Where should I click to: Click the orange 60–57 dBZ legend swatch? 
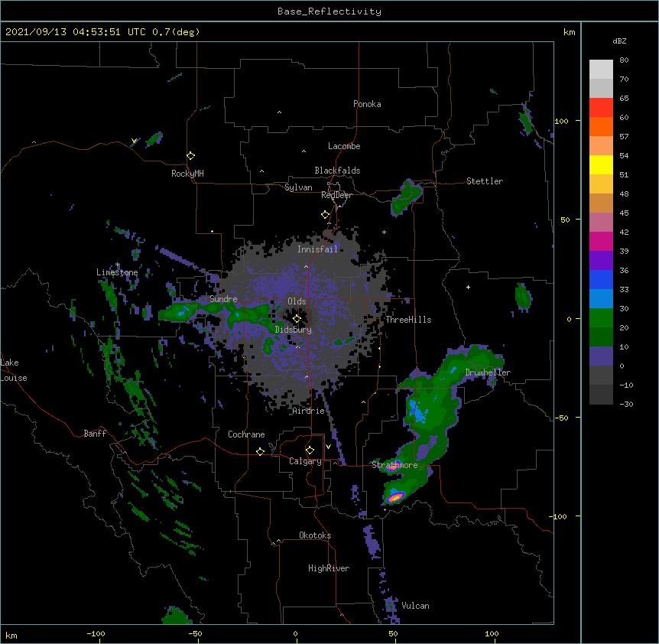click(x=601, y=126)
